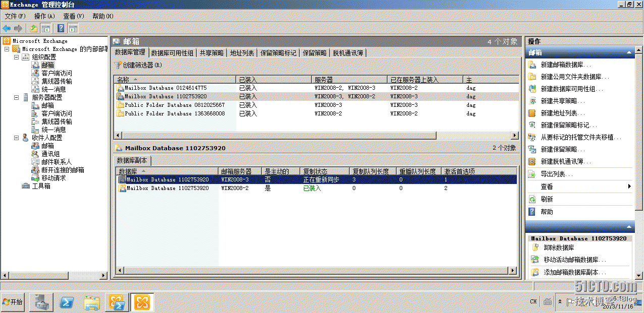Switch to the 保留策略 tab
Viewport: 644px width, 313px height.
pos(314,53)
